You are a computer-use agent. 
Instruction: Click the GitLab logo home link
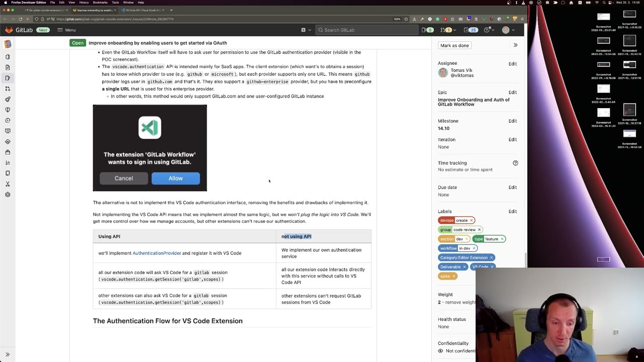[x=19, y=30]
